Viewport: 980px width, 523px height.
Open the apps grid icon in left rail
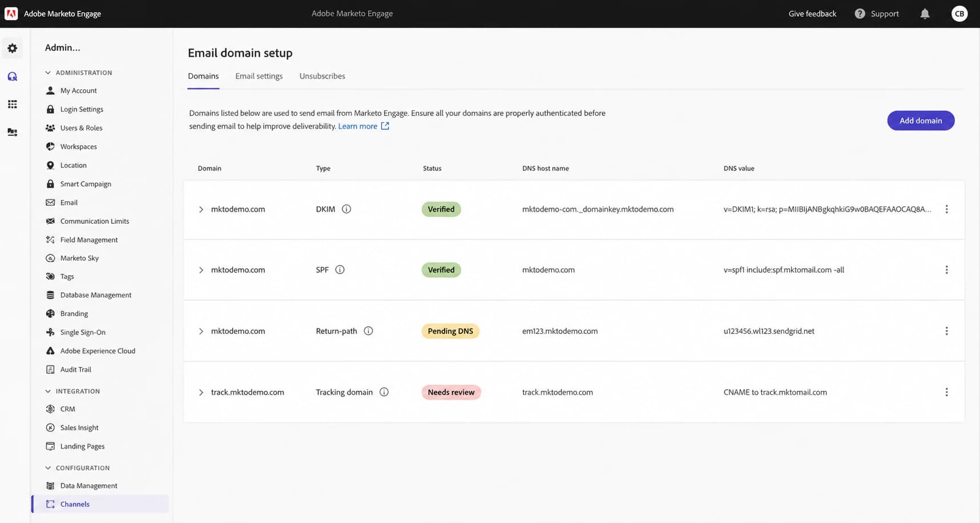tap(12, 104)
